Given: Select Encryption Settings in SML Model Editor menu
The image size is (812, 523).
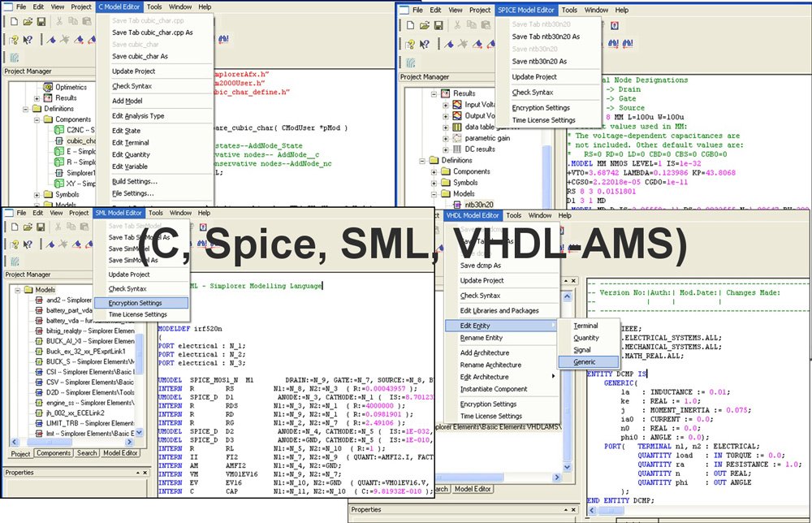Looking at the screenshot, I should (x=140, y=303).
